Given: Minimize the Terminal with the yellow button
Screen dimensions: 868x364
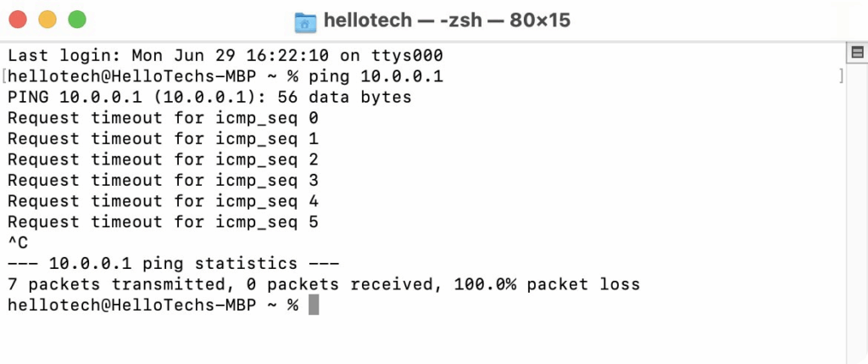Looking at the screenshot, I should coord(47,19).
